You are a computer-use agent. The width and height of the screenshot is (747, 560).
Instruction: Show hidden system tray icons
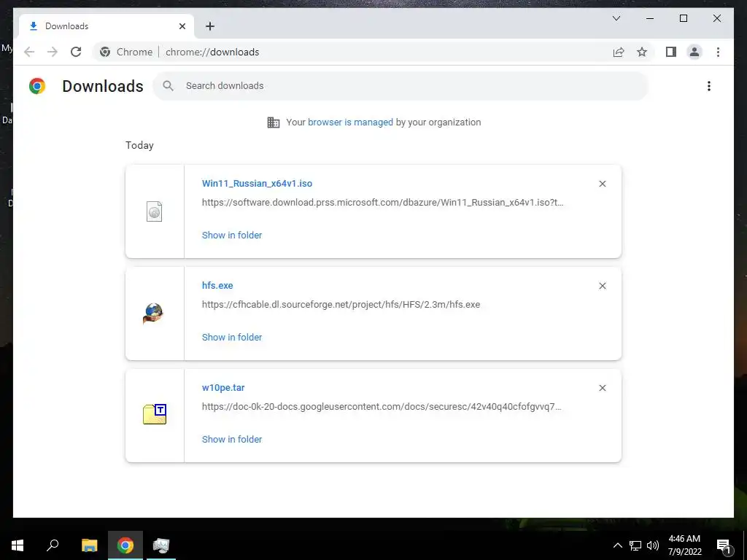click(x=617, y=545)
